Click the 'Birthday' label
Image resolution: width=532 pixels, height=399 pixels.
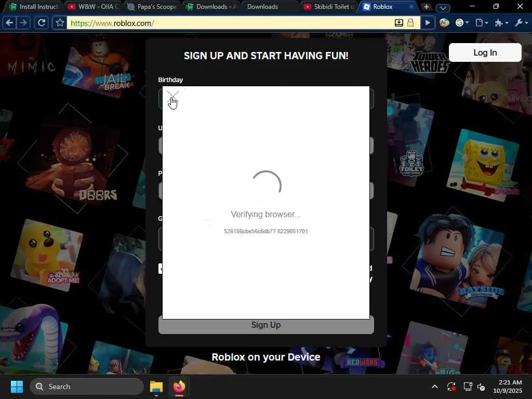170,79
